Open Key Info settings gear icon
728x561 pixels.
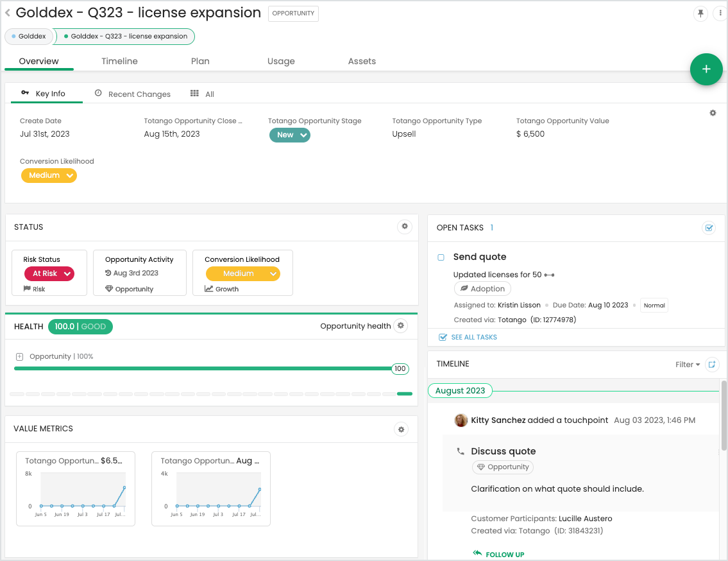(713, 113)
